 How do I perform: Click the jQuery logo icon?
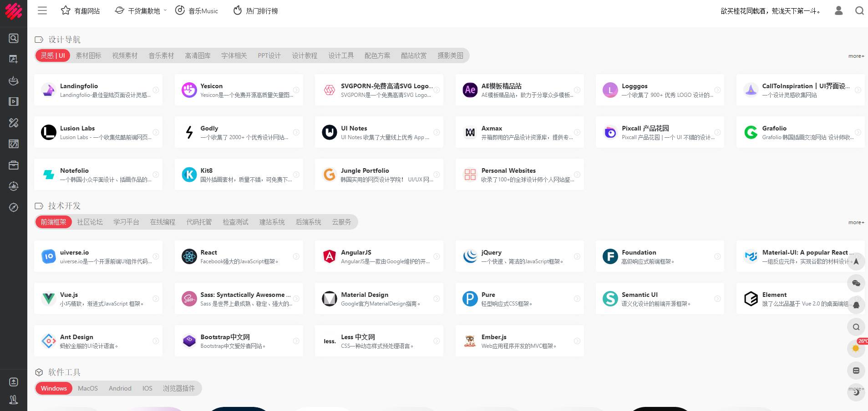[470, 256]
